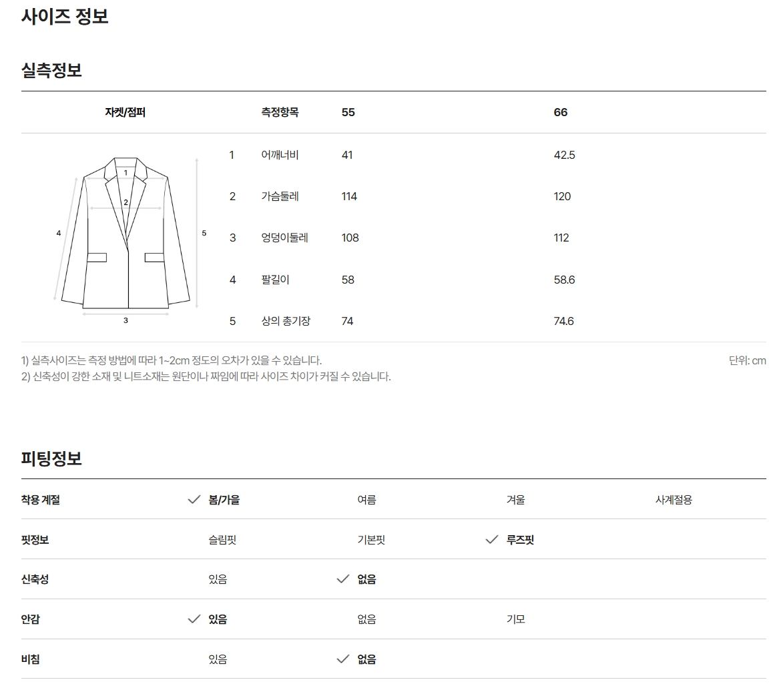Click the checkmark next to 봄/가을
Viewport: 781px width, 700px height.
click(x=194, y=499)
